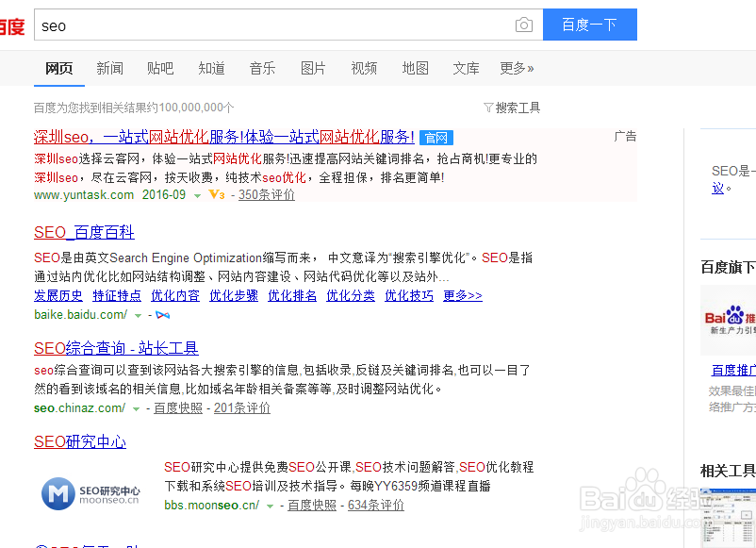Open the 优化分类 sublink
This screenshot has width=756, height=548.
tap(351, 296)
